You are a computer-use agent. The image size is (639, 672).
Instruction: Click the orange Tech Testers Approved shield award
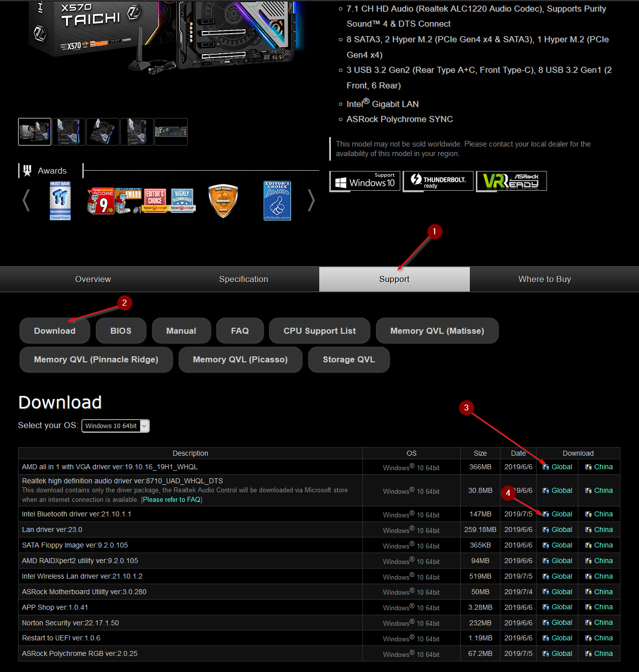click(223, 201)
